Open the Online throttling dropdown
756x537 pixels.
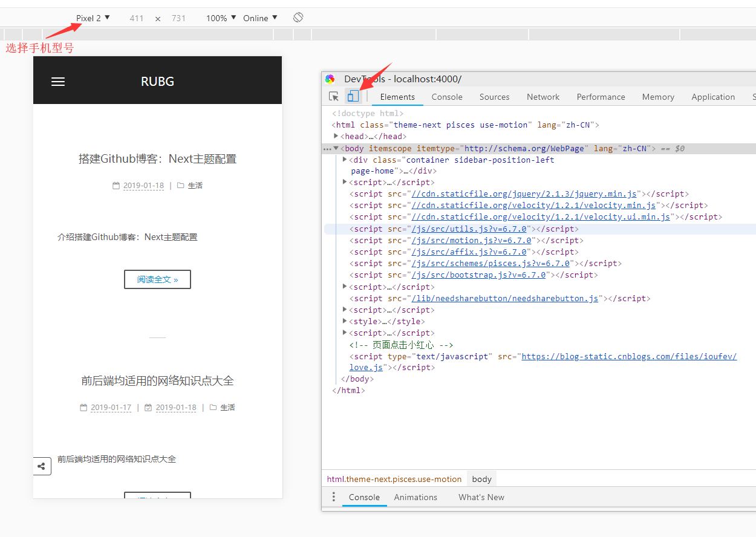click(x=260, y=18)
